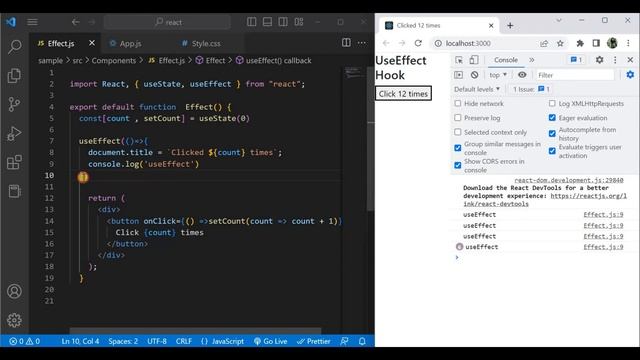The width and height of the screenshot is (640, 360).
Task: Enable Selected context only checkbox
Action: (458, 132)
